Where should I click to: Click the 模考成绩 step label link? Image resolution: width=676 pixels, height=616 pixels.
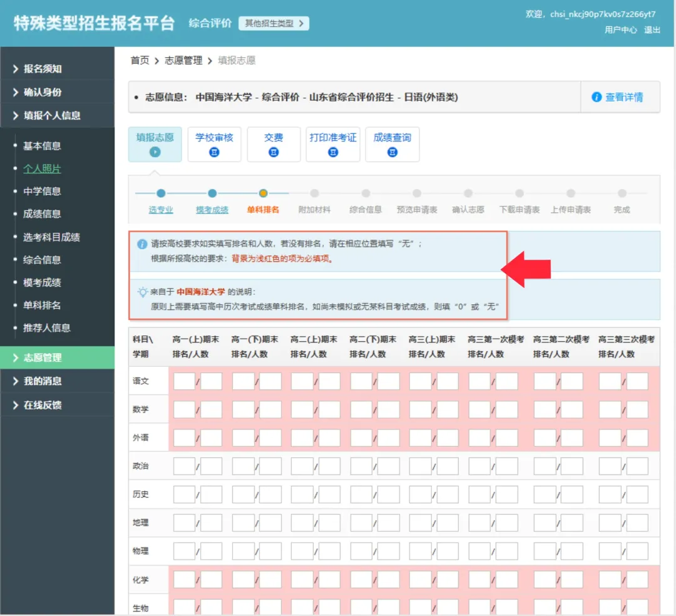(212, 210)
